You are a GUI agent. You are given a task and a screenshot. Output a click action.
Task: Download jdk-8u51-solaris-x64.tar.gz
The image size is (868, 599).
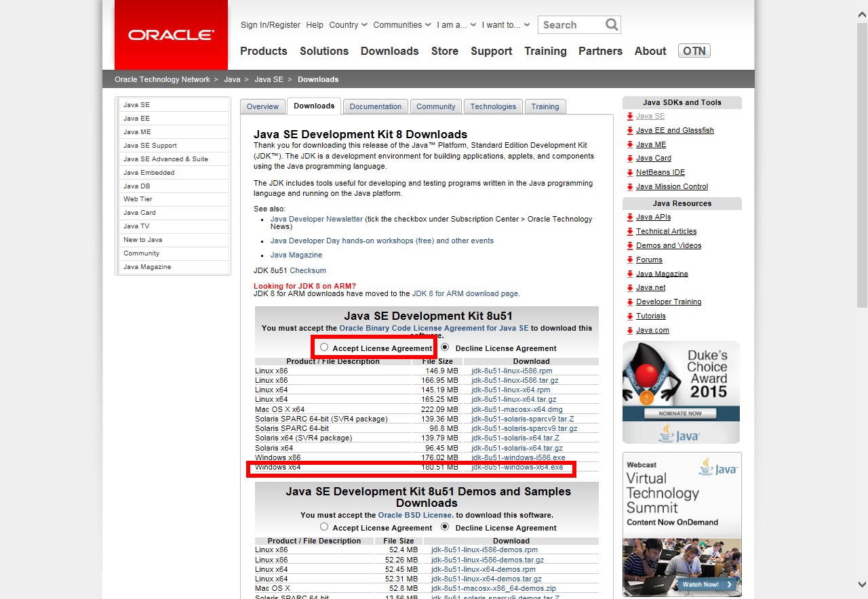(517, 448)
